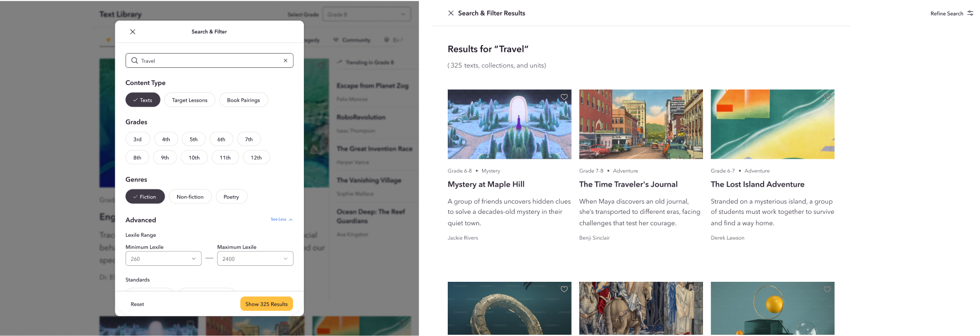Select the Non-fiction genre chip
The height and width of the screenshot is (336, 980).
point(190,197)
